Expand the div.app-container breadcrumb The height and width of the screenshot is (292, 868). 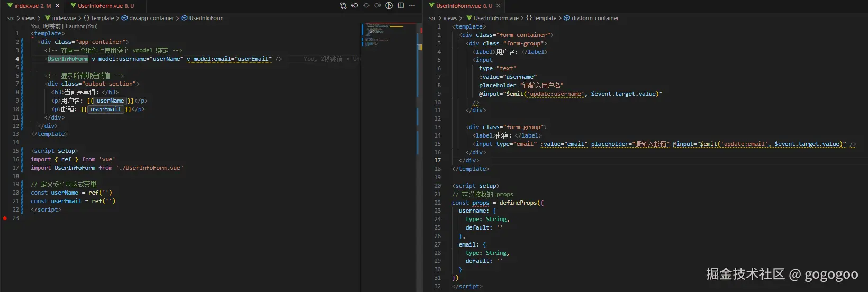tap(151, 18)
